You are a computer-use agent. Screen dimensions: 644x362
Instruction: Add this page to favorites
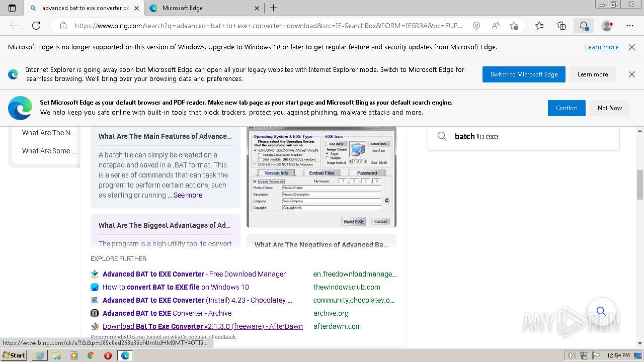coord(514,26)
